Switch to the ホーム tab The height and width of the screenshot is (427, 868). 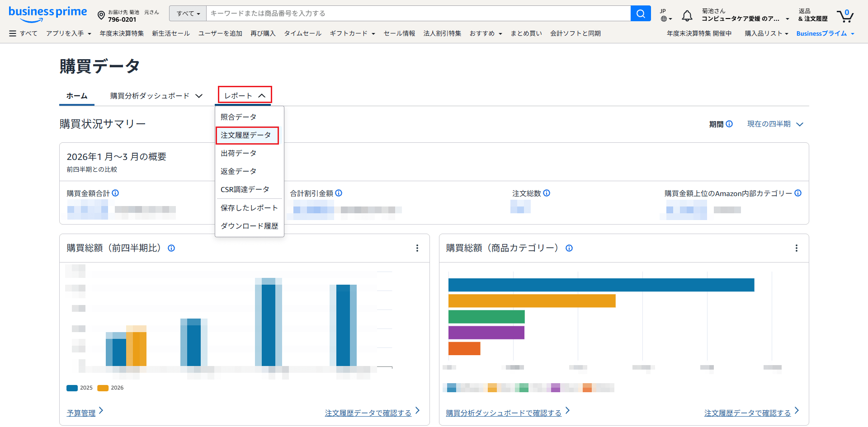click(x=77, y=96)
